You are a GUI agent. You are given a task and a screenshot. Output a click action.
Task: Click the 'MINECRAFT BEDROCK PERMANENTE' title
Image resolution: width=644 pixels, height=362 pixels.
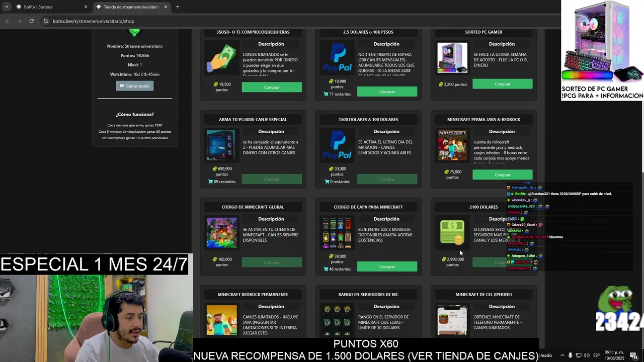[253, 295]
